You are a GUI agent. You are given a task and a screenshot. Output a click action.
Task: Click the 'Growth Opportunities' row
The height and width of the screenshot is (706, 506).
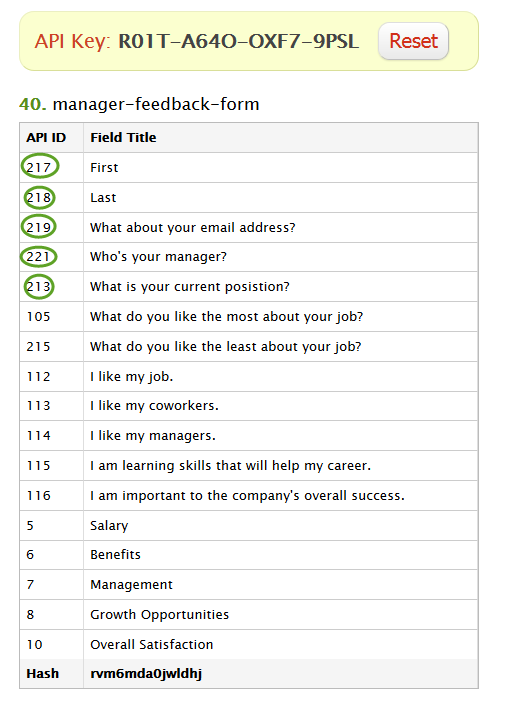click(249, 614)
